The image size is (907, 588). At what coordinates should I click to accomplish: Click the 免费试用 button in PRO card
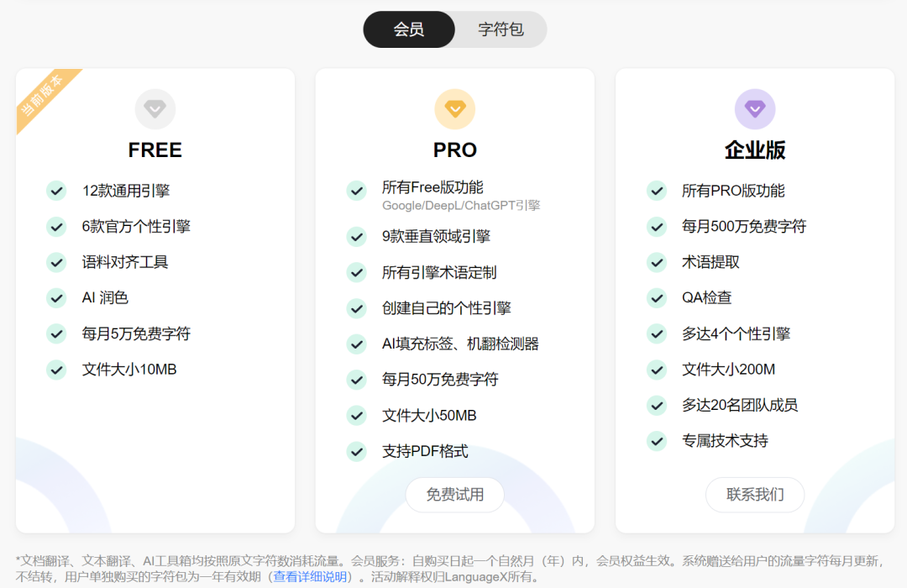tap(454, 495)
